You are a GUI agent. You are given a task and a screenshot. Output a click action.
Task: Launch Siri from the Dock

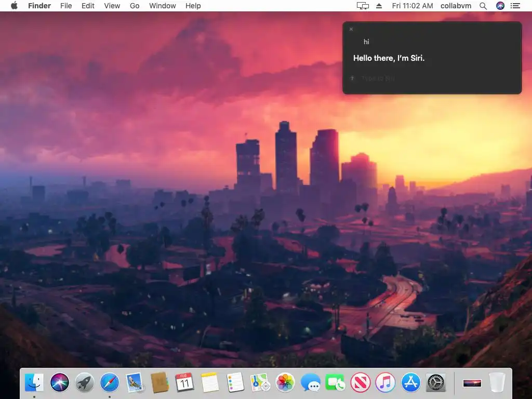click(x=59, y=382)
